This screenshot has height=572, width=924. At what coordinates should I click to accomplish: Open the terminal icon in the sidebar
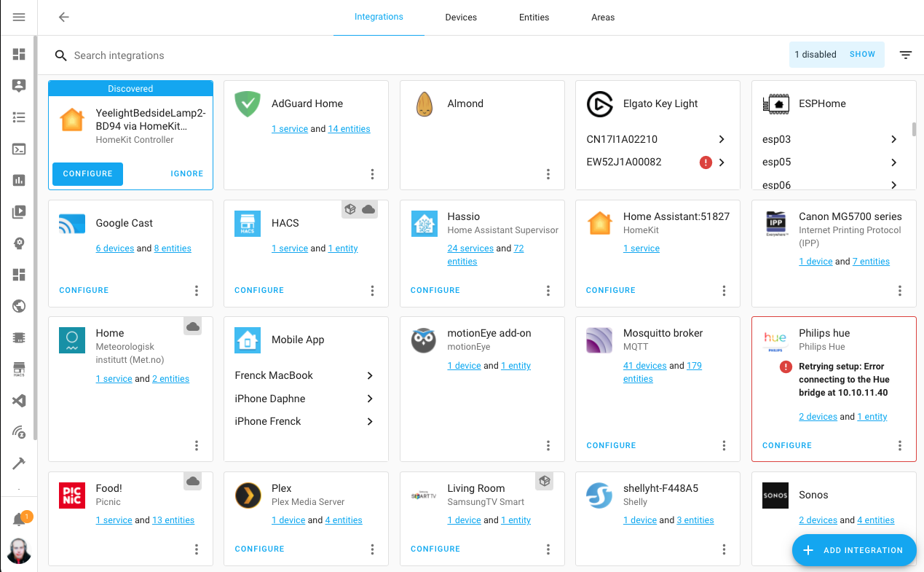19,149
